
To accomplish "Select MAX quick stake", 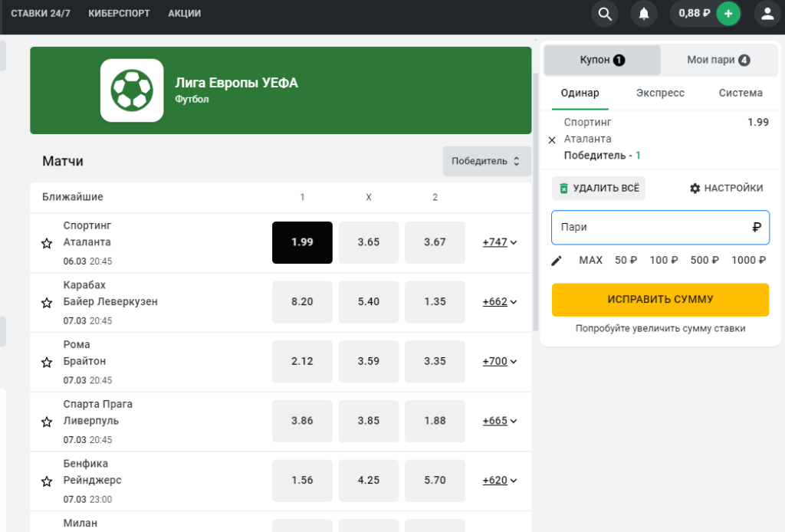I will coord(590,260).
